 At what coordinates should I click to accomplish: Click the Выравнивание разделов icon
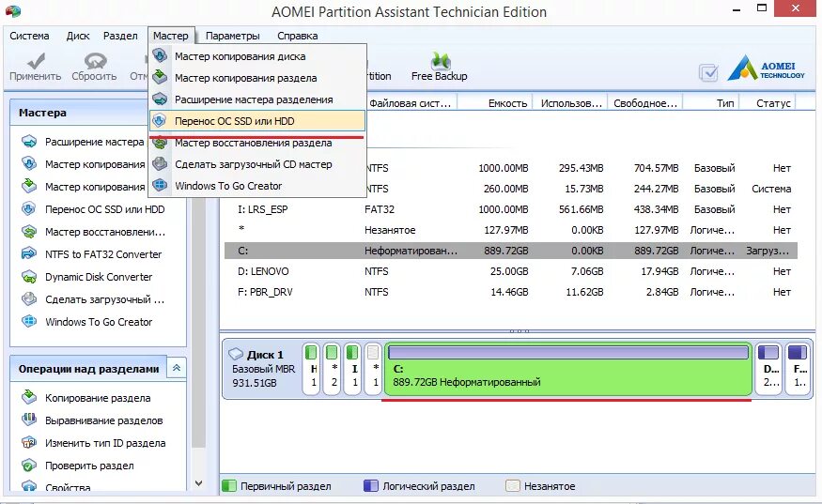29,420
